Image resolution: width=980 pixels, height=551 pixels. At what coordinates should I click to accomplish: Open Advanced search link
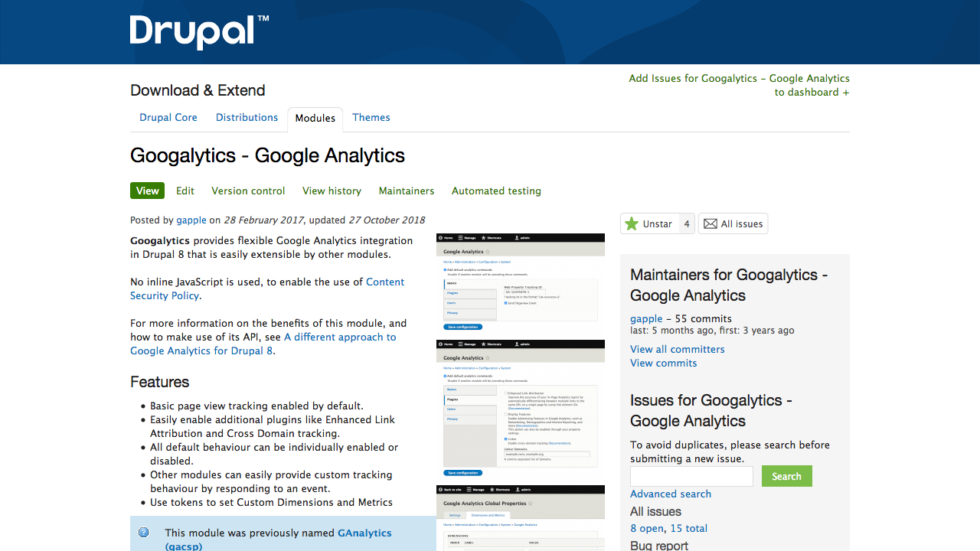[671, 494]
